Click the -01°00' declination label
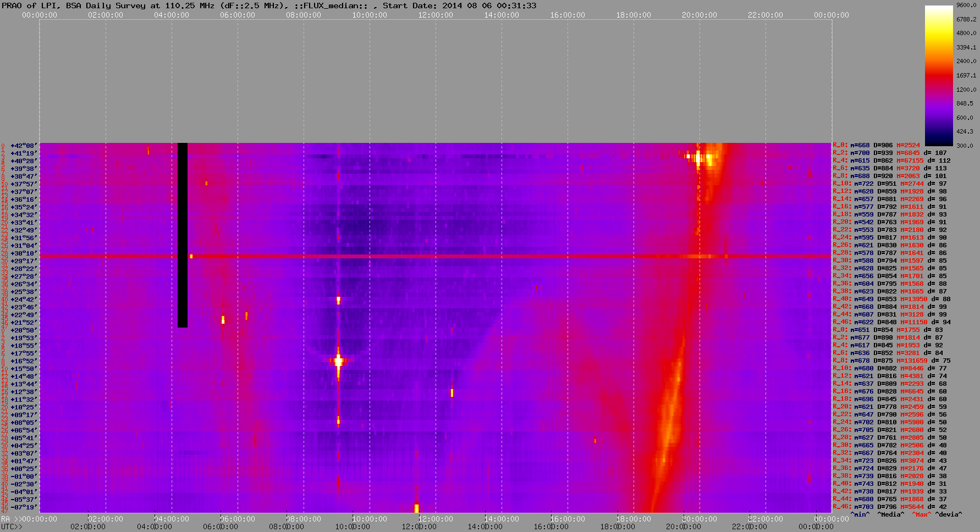Viewport: 980px width, 532px height. click(24, 476)
